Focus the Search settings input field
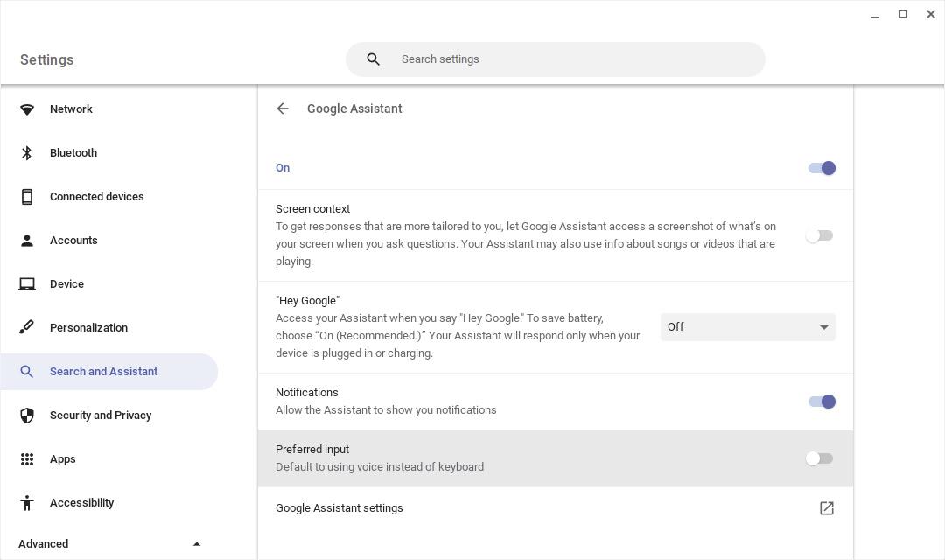The image size is (945, 560). click(555, 59)
